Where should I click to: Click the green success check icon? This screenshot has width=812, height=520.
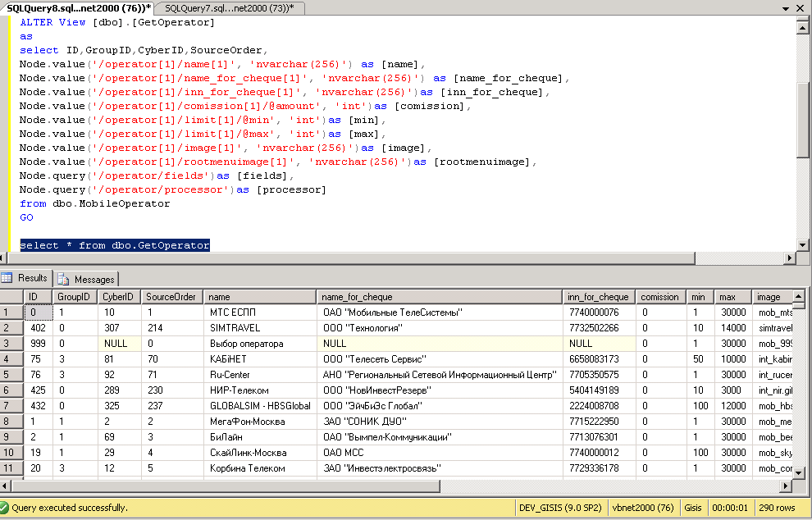[x=5, y=508]
